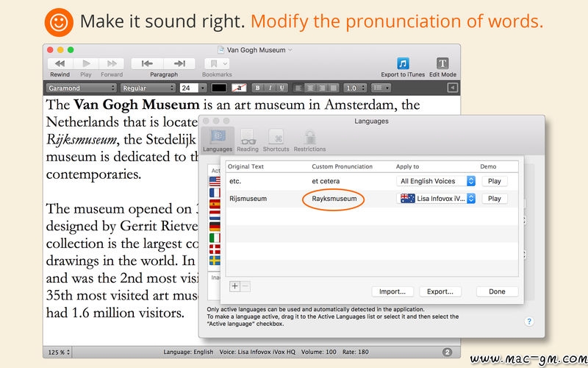Remove pronunciation with the minus button
Image resolution: width=588 pixels, height=368 pixels.
click(245, 286)
